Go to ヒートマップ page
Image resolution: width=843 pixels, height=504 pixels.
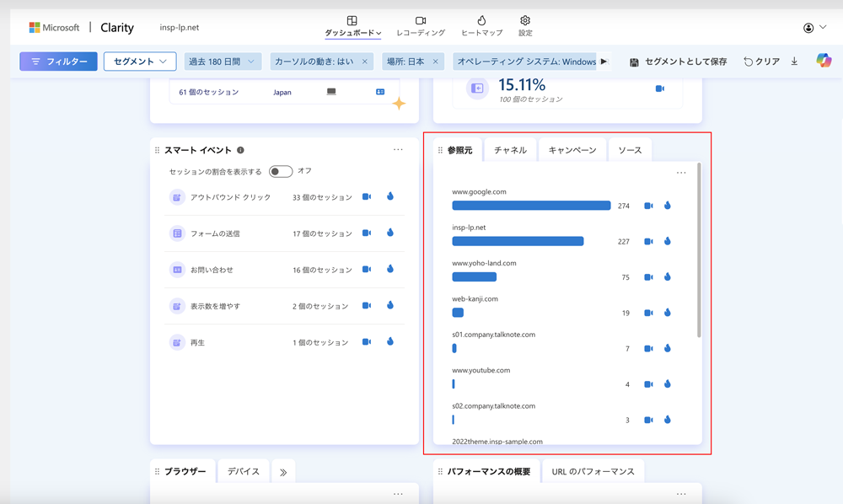(481, 26)
